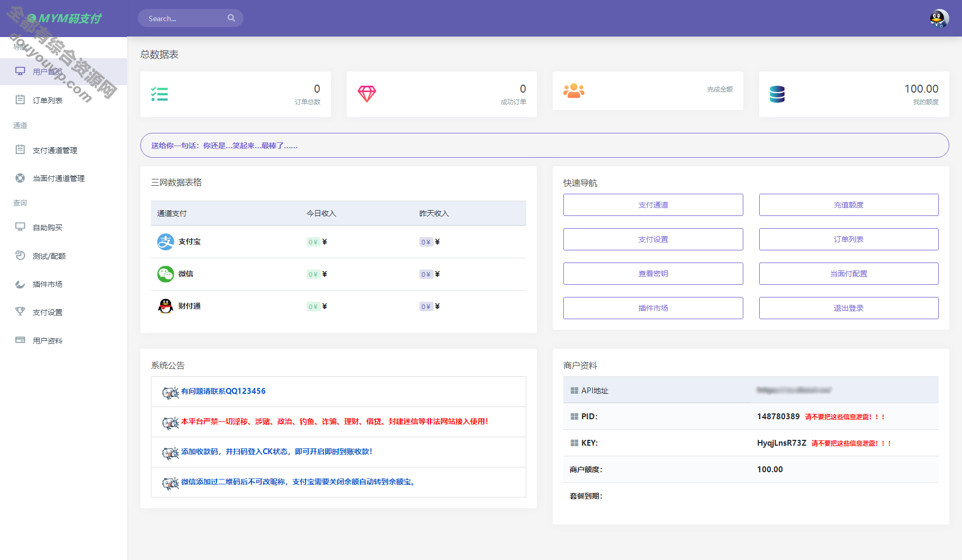The width and height of the screenshot is (962, 560).
Task: Click the 套餐到期 label
Action: (x=586, y=496)
